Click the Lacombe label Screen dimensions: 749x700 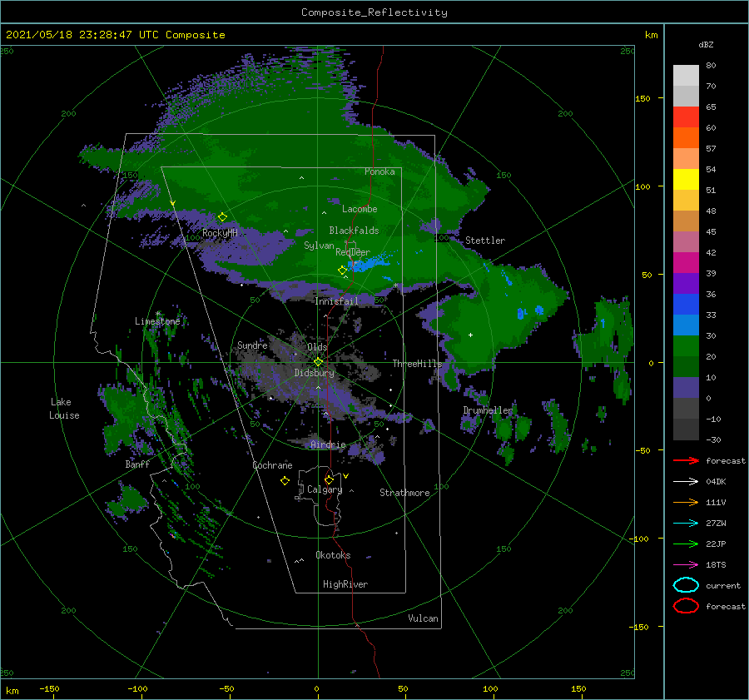pyautogui.click(x=360, y=209)
